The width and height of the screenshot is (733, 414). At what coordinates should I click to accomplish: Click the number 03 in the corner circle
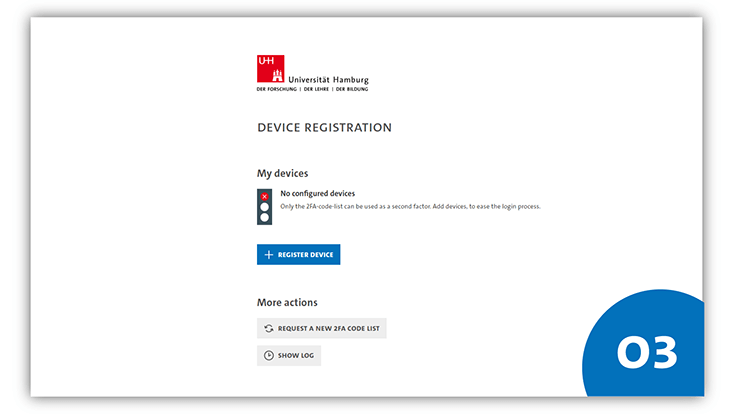(647, 353)
